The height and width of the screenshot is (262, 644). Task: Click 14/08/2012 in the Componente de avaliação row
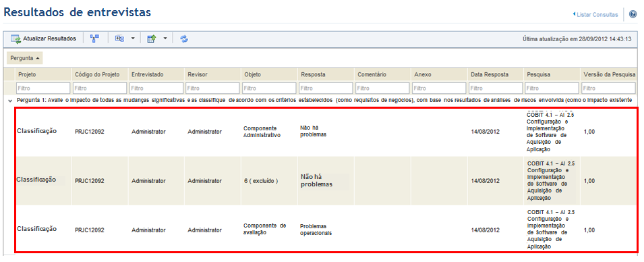click(x=486, y=230)
